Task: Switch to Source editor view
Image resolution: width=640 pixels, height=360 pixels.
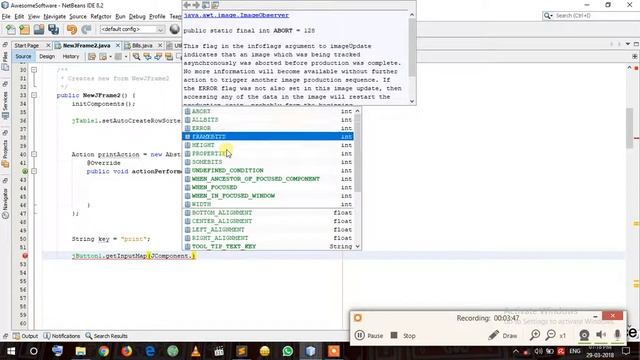Action: click(x=23, y=56)
